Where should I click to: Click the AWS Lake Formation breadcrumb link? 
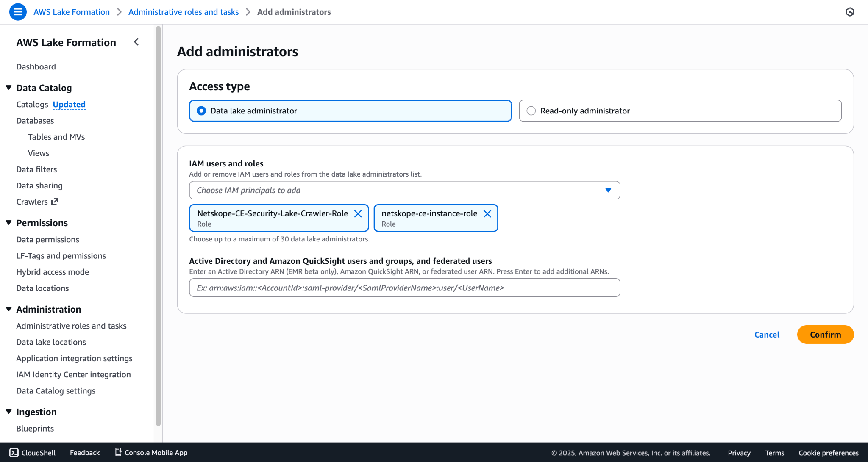point(72,12)
